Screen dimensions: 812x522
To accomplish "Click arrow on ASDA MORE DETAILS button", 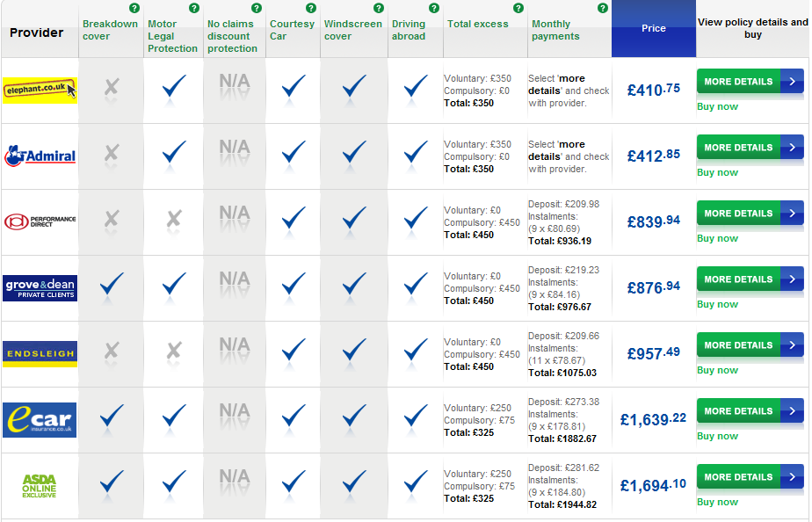I will (793, 477).
